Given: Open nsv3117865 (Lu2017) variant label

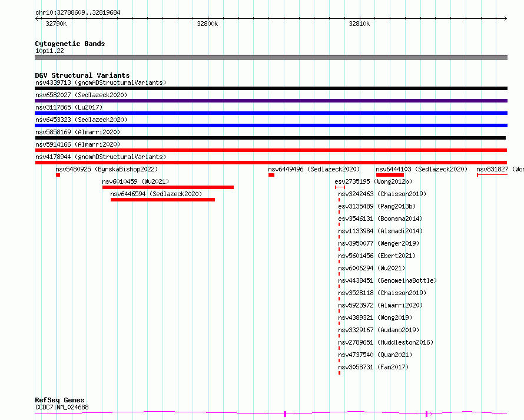Looking at the screenshot, I should point(69,107).
